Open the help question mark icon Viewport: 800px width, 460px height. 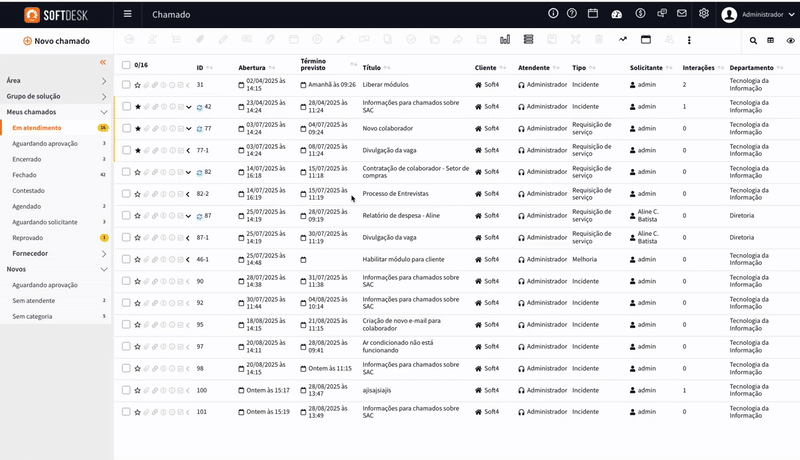point(572,14)
